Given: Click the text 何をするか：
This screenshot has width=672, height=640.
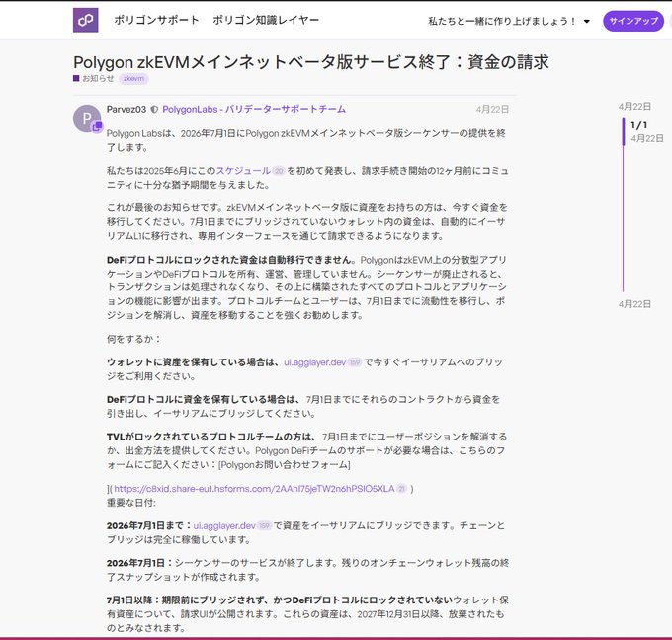Looking at the screenshot, I should pos(133,339).
